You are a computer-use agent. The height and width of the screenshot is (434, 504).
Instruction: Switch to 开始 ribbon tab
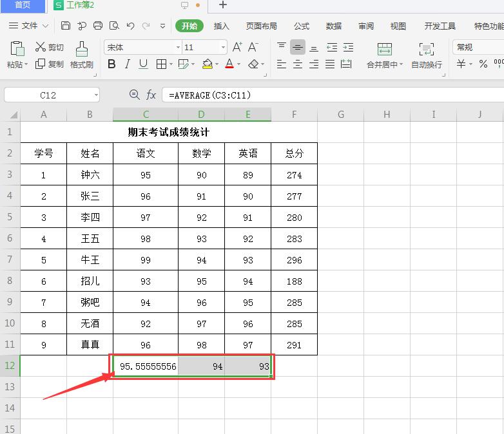tap(189, 26)
